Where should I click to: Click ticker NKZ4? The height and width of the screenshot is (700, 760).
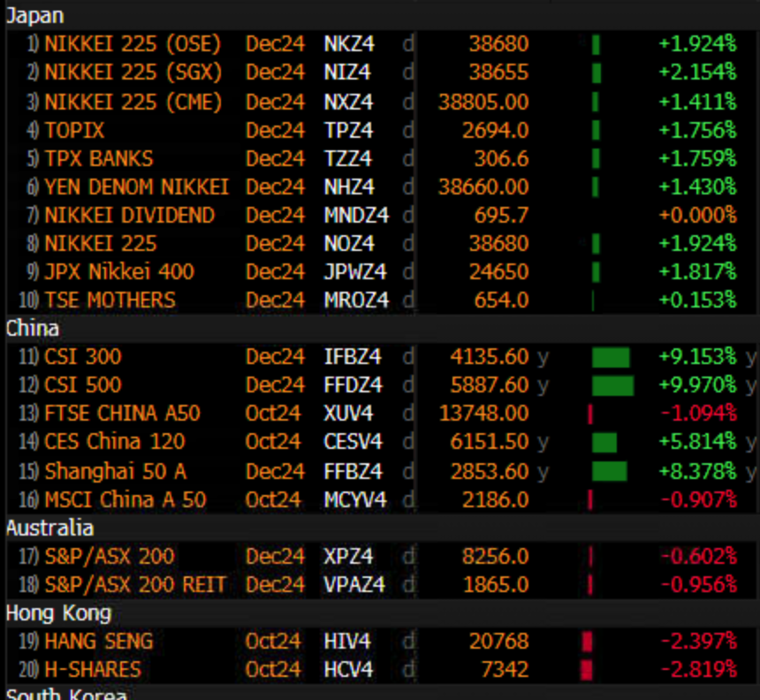click(349, 44)
